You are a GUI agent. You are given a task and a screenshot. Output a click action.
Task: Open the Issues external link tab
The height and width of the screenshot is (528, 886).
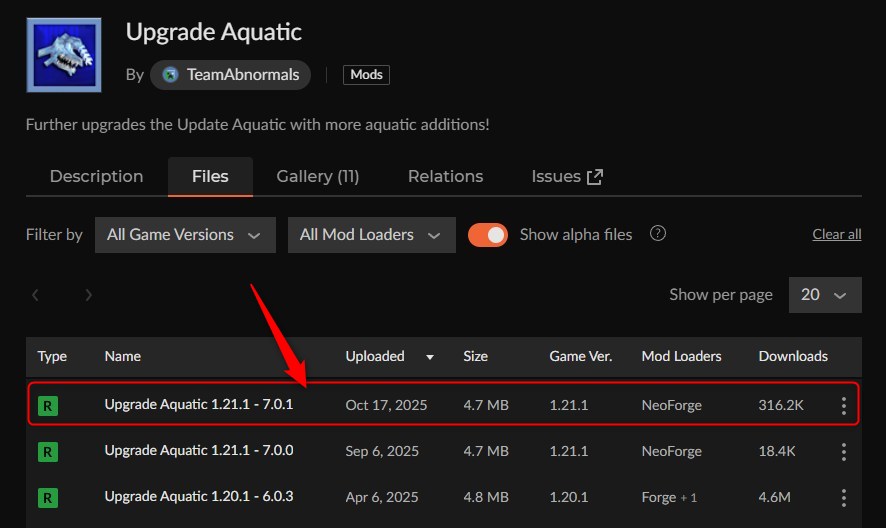tap(567, 176)
